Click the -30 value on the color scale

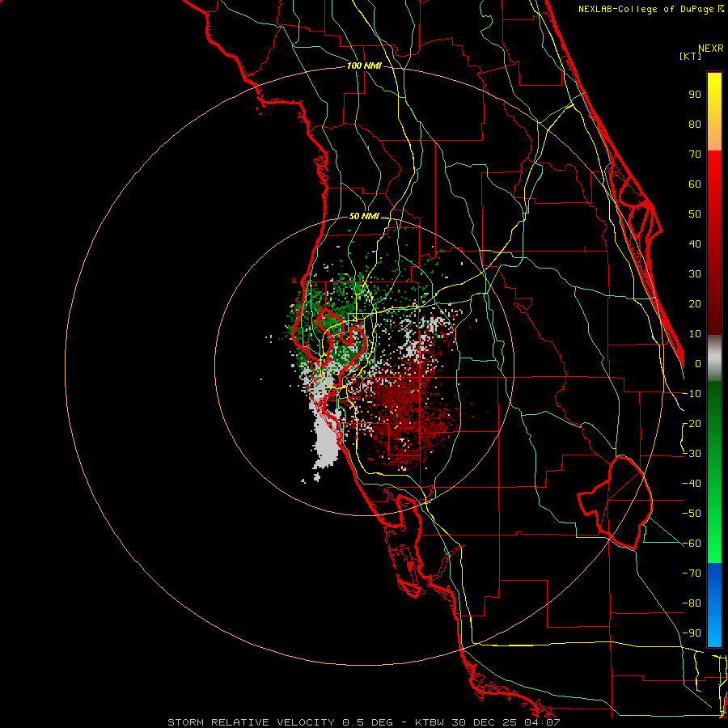692,454
